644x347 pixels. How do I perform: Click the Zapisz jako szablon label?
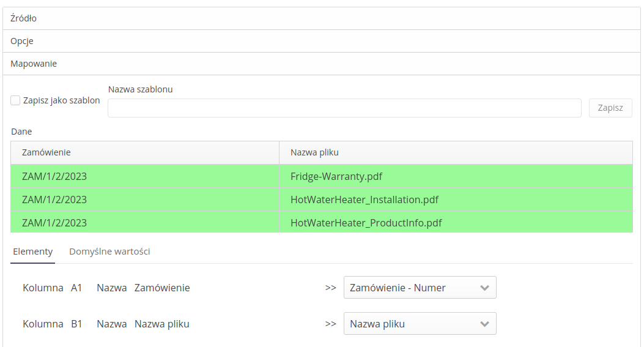(x=61, y=100)
